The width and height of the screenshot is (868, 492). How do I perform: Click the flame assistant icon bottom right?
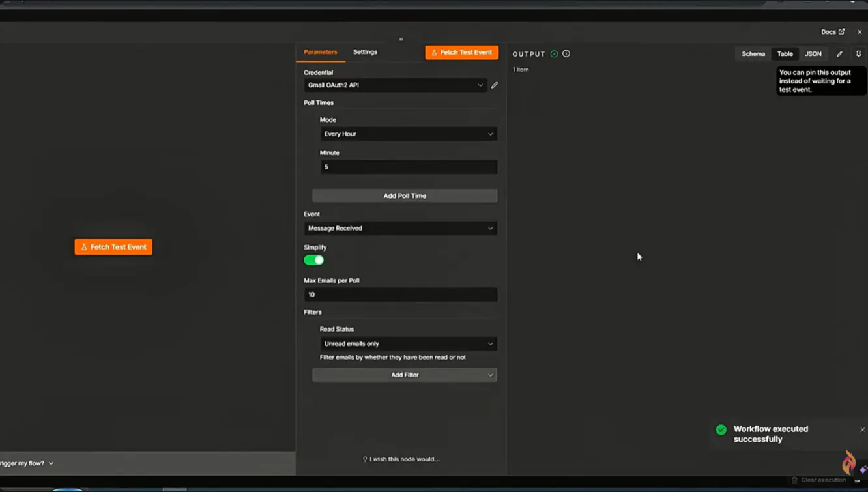(x=848, y=463)
